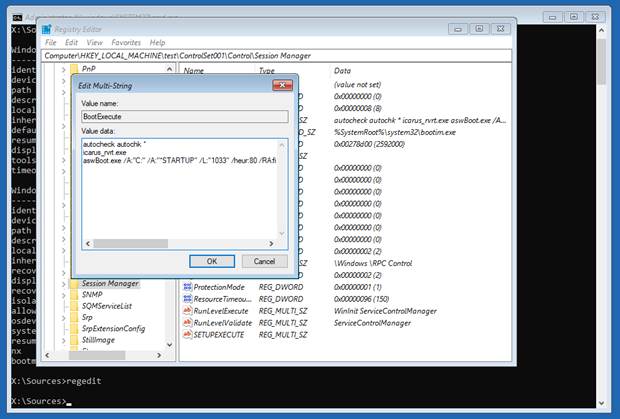620x419 pixels.
Task: Click the registry tree scroll down arrow
Action: pos(169,345)
